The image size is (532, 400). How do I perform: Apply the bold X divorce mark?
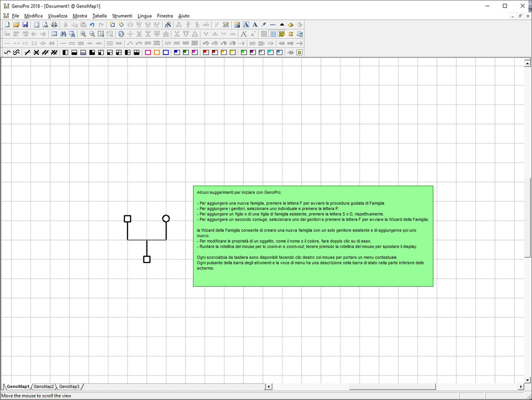click(x=36, y=52)
